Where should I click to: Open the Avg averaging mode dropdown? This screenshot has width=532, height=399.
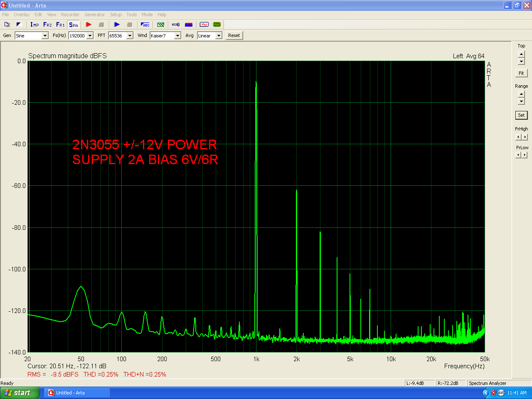click(219, 36)
